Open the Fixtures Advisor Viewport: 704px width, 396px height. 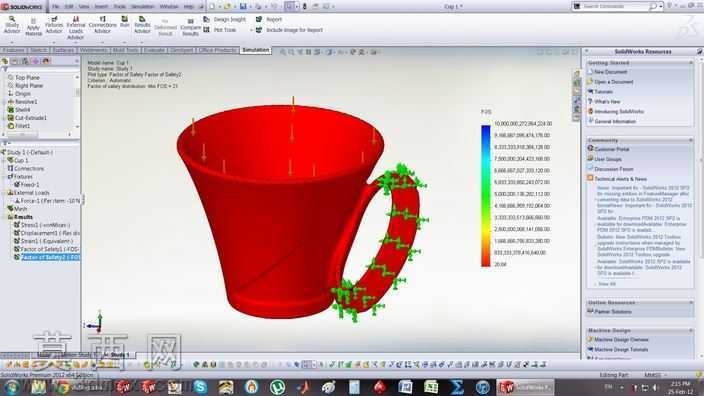[54, 25]
